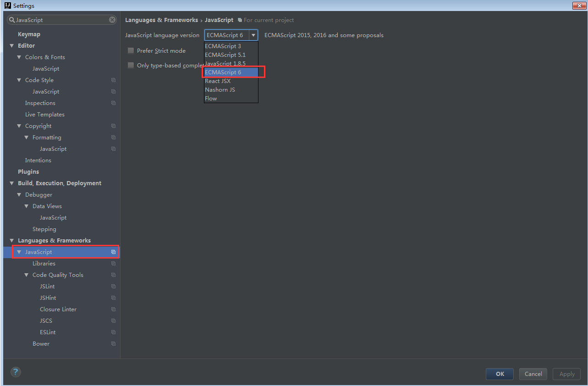Click the project icon on the Formatting row
The image size is (588, 386).
coord(113,138)
